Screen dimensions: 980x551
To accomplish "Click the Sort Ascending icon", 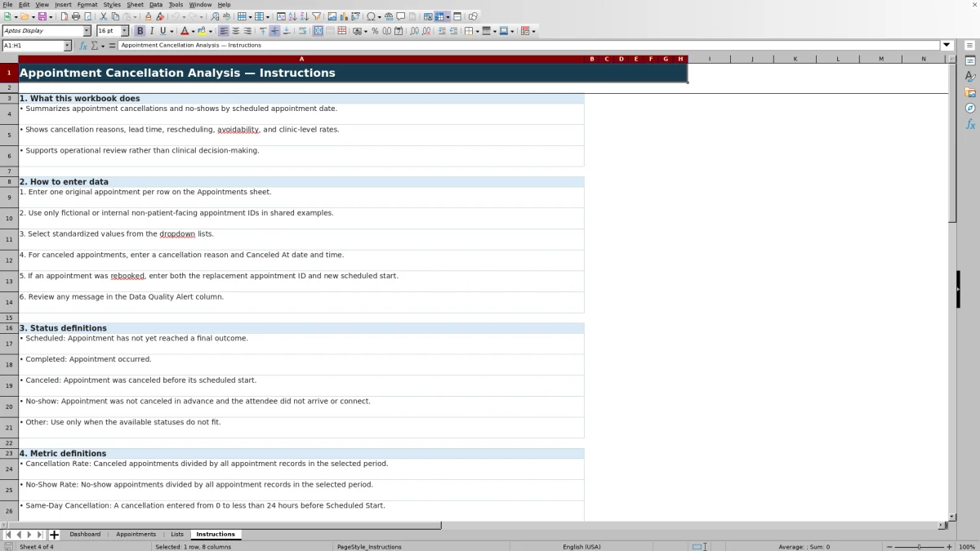I will (x=293, y=16).
